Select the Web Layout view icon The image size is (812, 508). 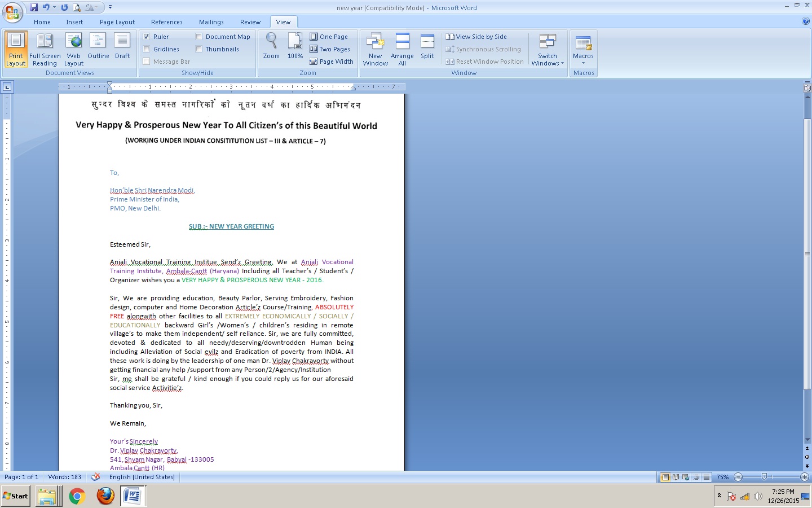click(x=73, y=49)
